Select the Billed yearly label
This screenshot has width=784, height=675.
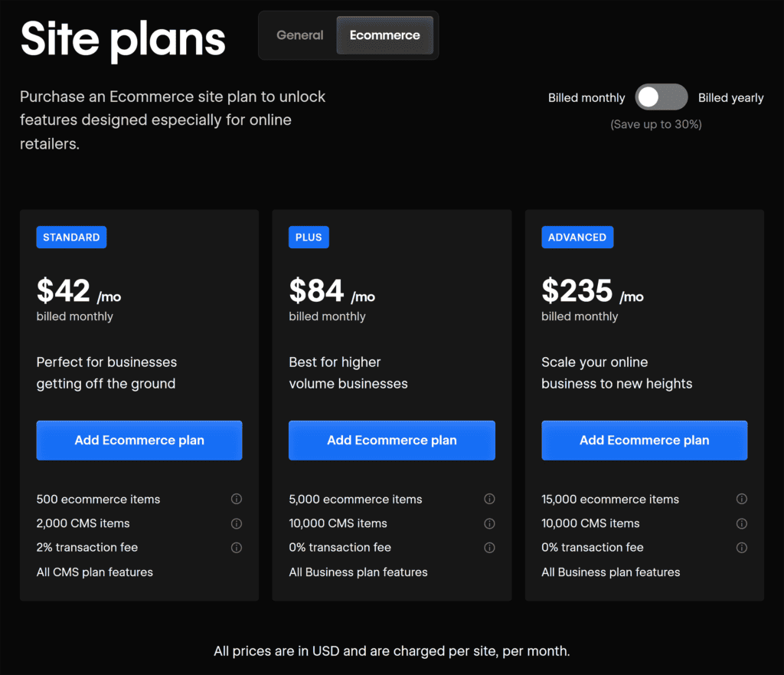[730, 98]
